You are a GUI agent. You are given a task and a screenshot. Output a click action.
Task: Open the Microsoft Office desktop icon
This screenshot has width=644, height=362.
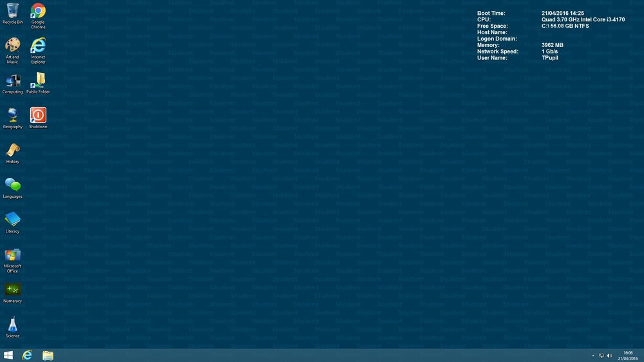coord(12,260)
